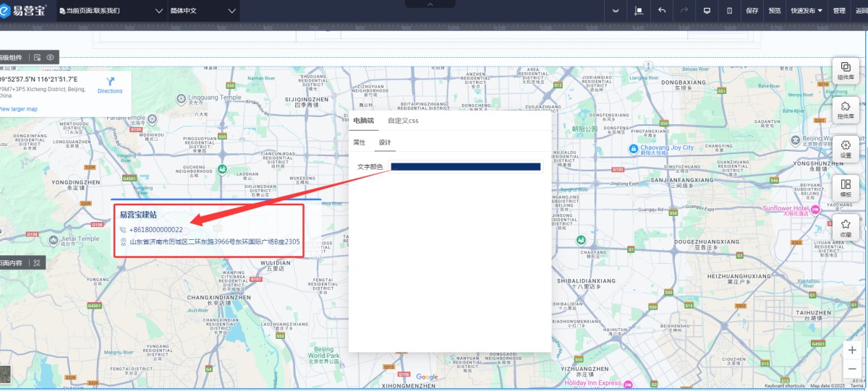Click the phone icon beside +8618000000022

click(x=123, y=229)
